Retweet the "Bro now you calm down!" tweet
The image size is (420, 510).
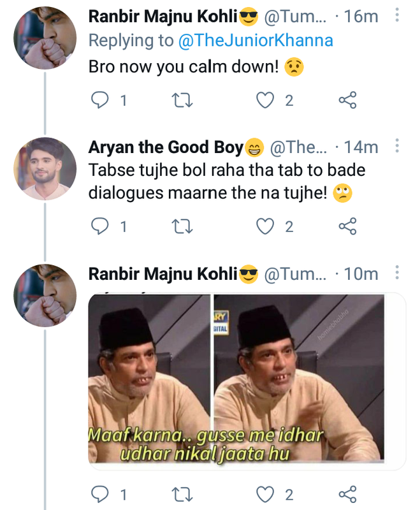(182, 100)
